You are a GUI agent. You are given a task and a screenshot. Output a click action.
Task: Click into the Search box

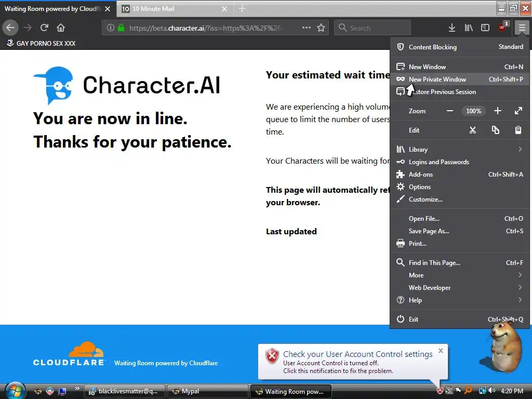tap(373, 28)
